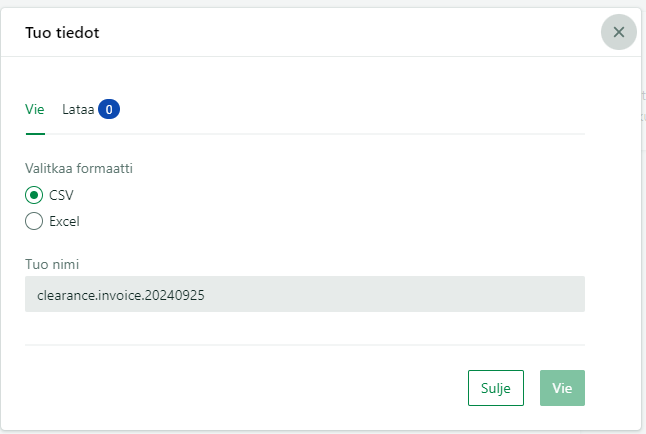Image resolution: width=646 pixels, height=434 pixels.
Task: Close the Tuo tiedot dialog with X
Action: tap(619, 32)
